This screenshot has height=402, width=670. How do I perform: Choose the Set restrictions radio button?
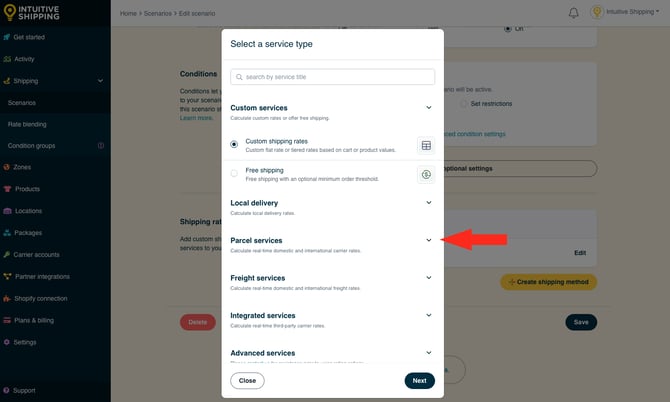(464, 104)
